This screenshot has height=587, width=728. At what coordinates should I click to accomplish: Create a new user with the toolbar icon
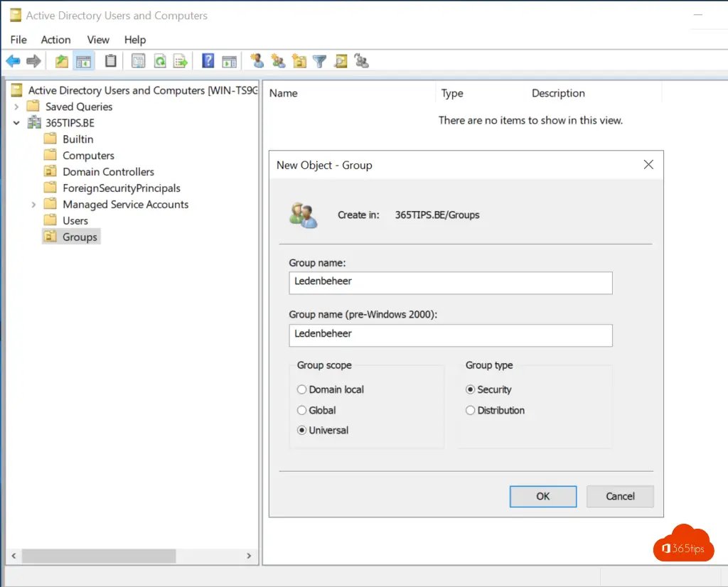click(x=257, y=61)
